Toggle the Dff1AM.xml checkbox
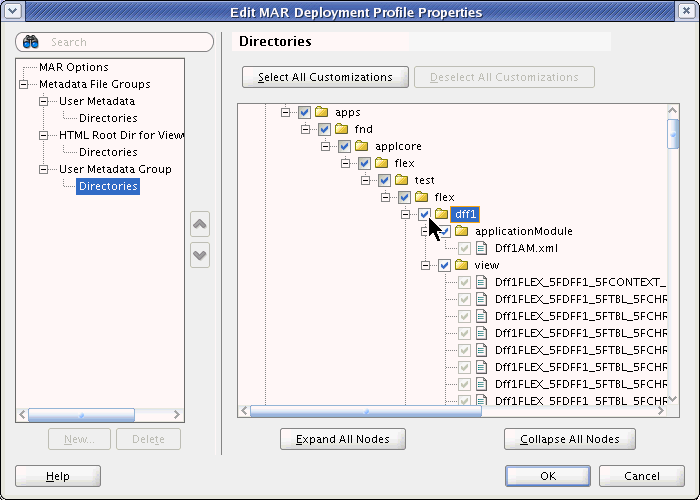Screen dimensions: 700x500 (464, 248)
